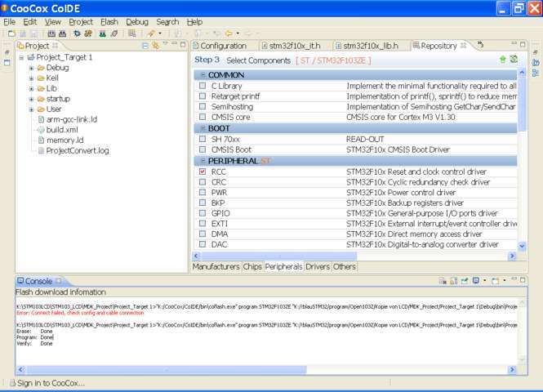
Task: Click the display selected console icon
Action: click(x=476, y=281)
